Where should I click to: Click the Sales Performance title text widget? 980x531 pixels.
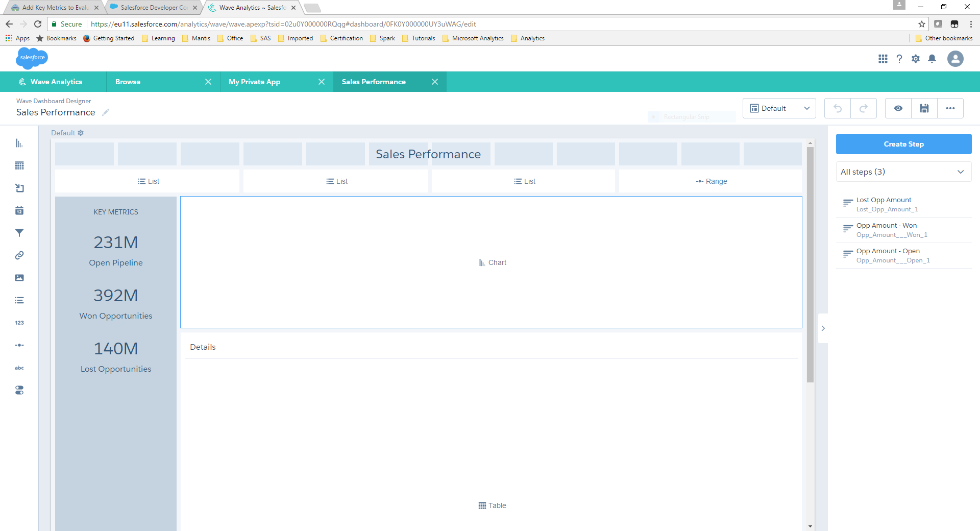pyautogui.click(x=428, y=154)
